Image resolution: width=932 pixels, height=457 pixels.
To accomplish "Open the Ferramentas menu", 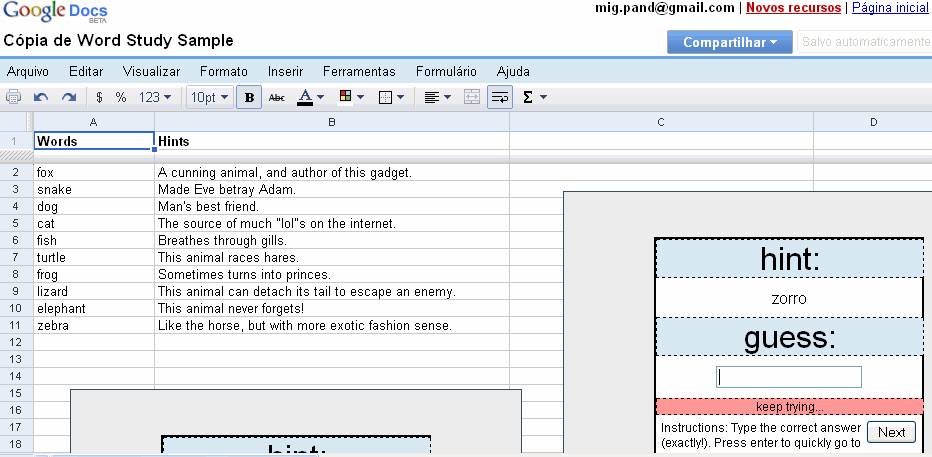I will tap(360, 72).
